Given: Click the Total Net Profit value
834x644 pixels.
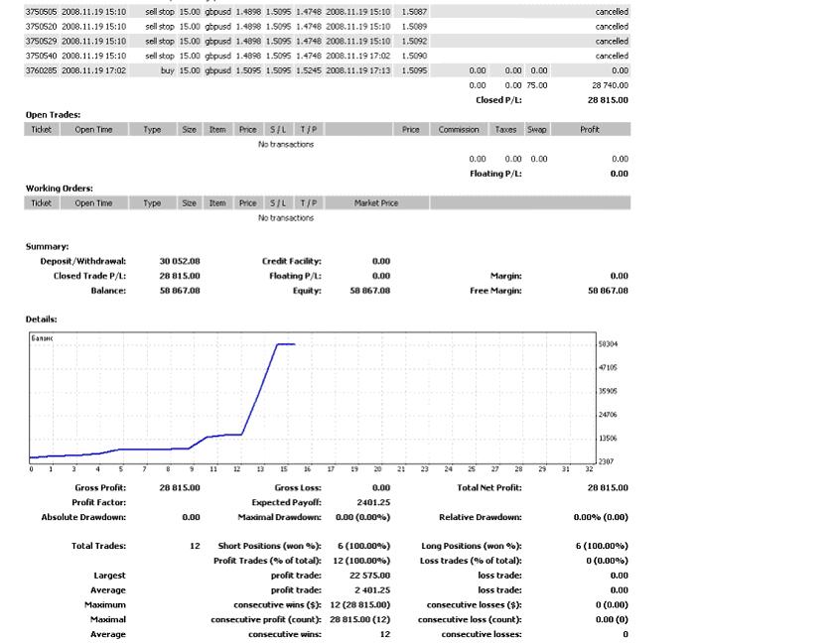Looking at the screenshot, I should coord(608,487).
